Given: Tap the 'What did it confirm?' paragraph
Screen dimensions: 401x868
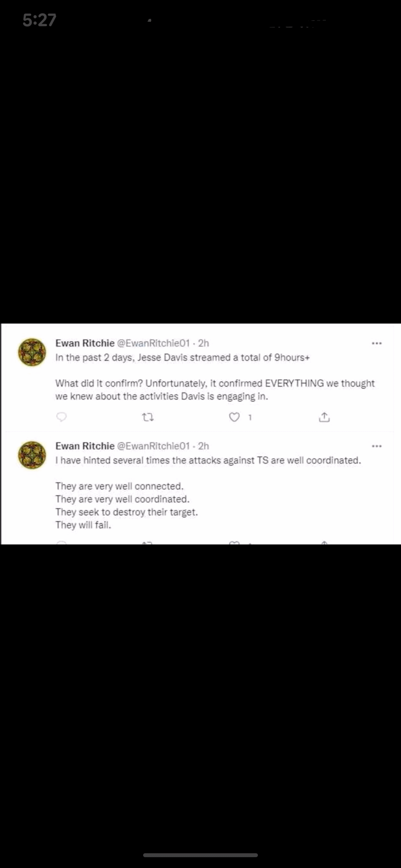Looking at the screenshot, I should tap(214, 390).
